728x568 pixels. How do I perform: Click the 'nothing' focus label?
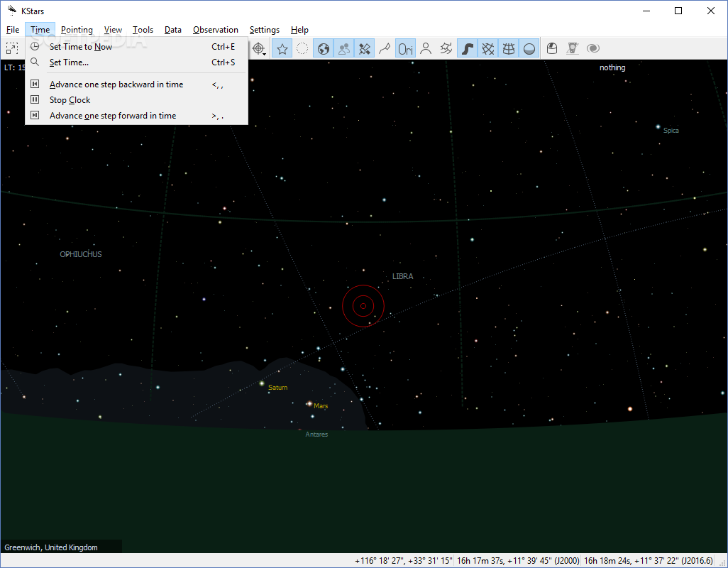(x=612, y=67)
